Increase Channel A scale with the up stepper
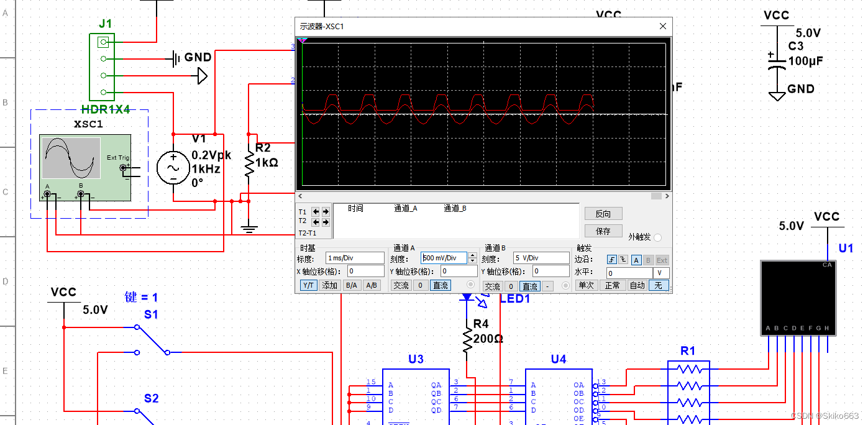The height and width of the screenshot is (425, 868). [472, 254]
